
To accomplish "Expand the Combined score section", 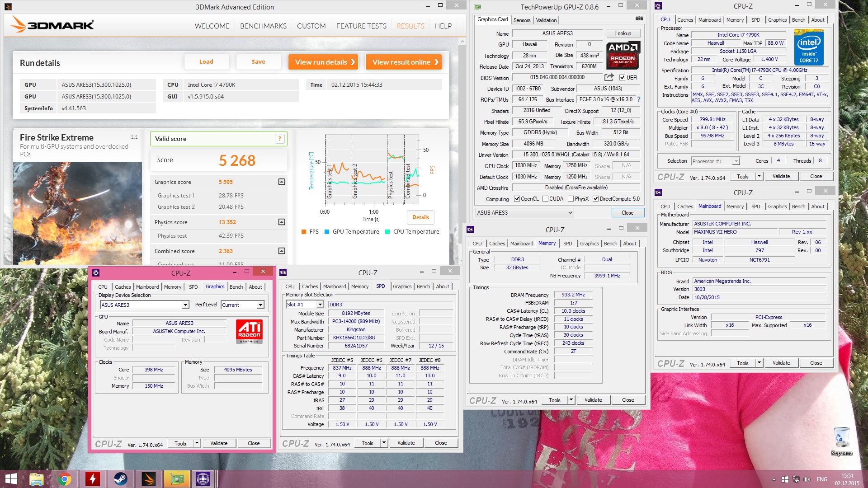I will (281, 251).
